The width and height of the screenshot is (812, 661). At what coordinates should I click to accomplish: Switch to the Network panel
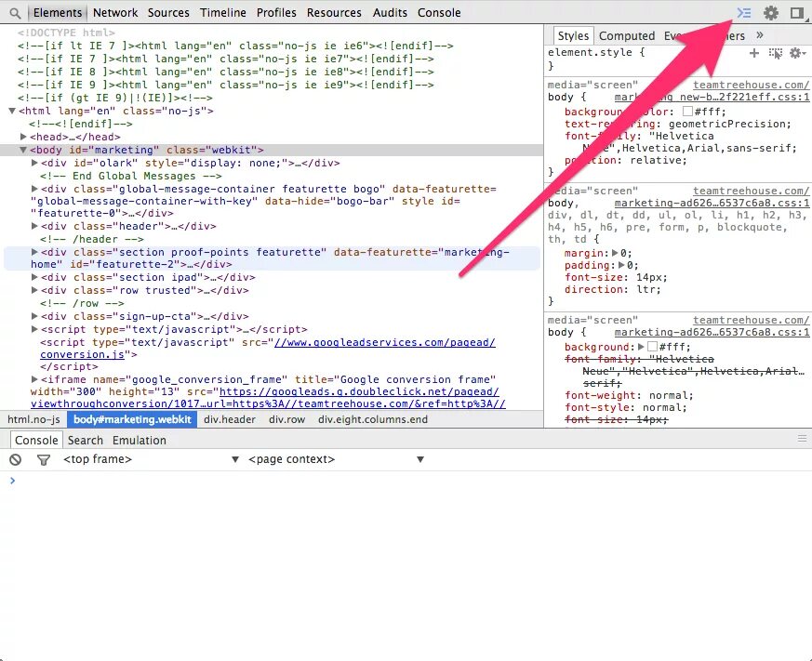click(115, 12)
